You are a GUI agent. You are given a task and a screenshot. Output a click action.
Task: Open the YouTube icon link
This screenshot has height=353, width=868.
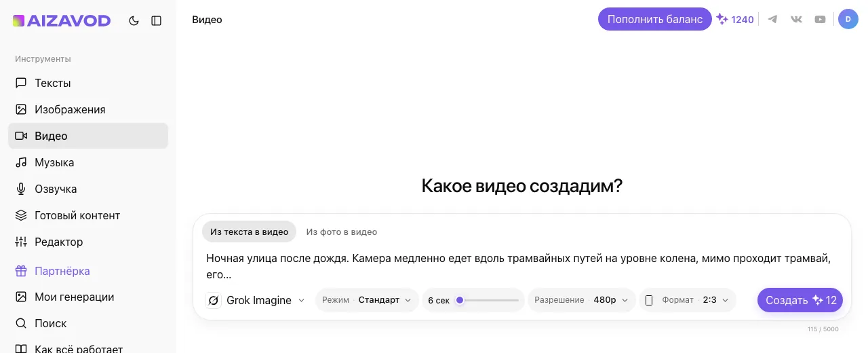point(820,19)
